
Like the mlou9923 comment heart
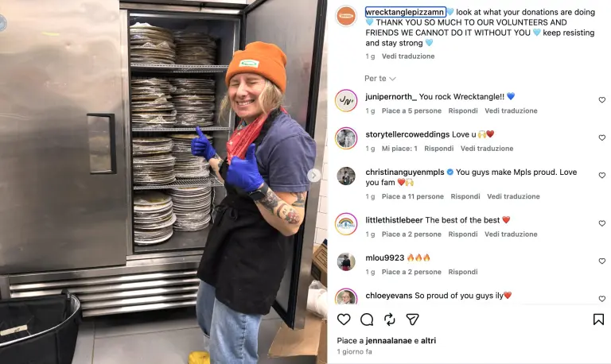(x=602, y=261)
